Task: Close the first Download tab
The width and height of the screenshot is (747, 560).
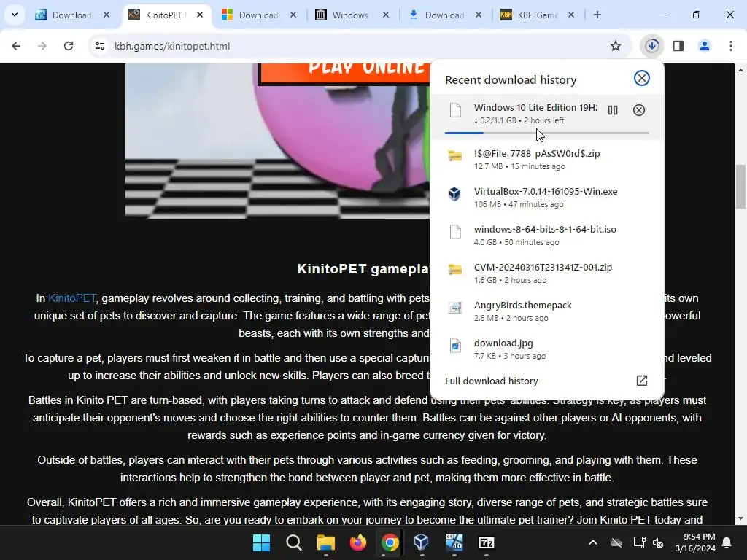Action: [107, 15]
